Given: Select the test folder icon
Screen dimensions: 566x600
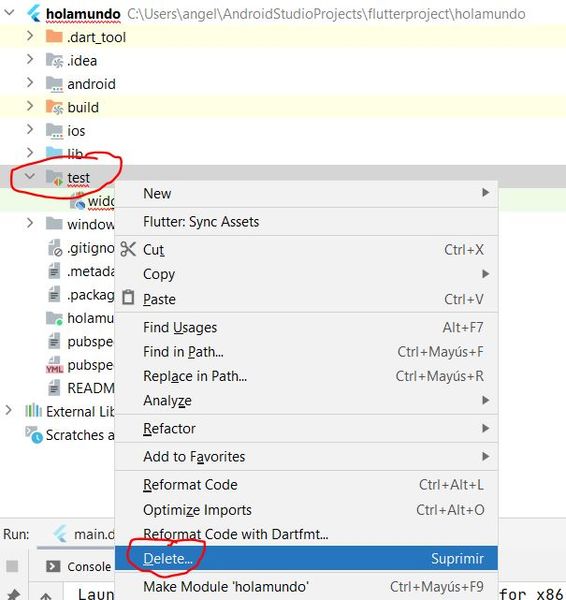Looking at the screenshot, I should click(x=54, y=178).
